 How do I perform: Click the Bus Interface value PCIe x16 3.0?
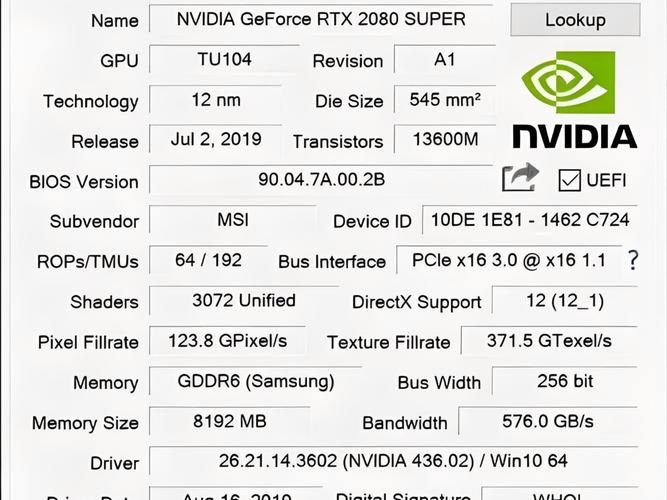point(509,260)
